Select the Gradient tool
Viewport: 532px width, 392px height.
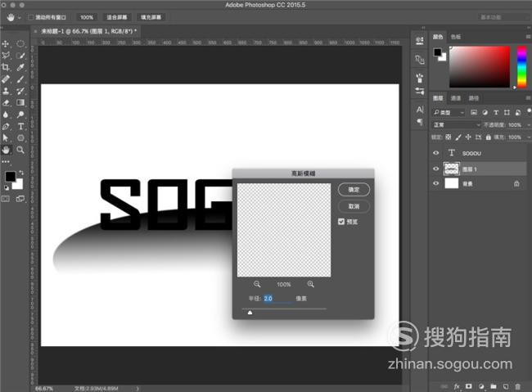(20, 102)
